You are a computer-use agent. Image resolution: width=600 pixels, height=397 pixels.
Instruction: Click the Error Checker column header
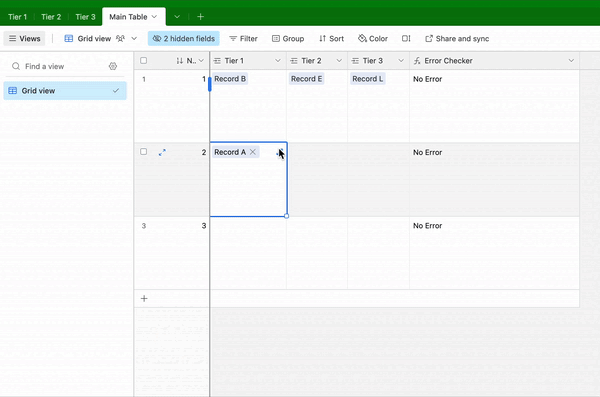(x=494, y=61)
